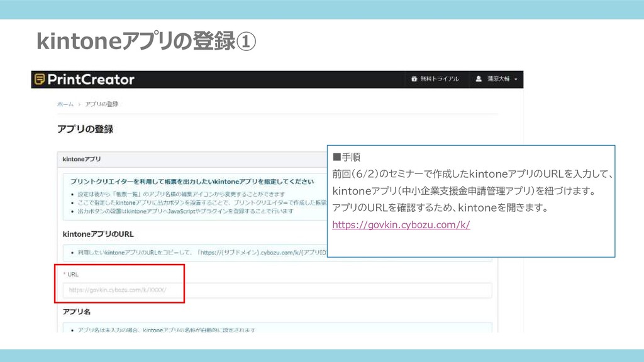Click the 無料トライアル menu item
The image size is (644, 362).
[435, 79]
